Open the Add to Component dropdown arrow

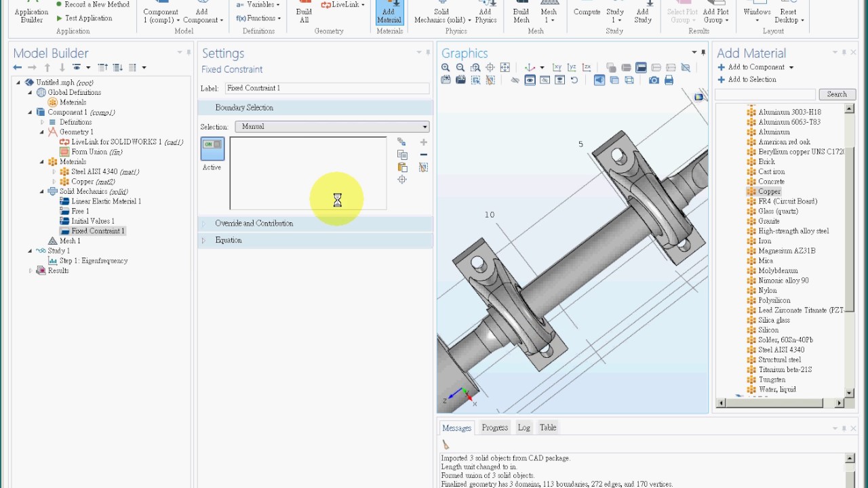(x=791, y=67)
